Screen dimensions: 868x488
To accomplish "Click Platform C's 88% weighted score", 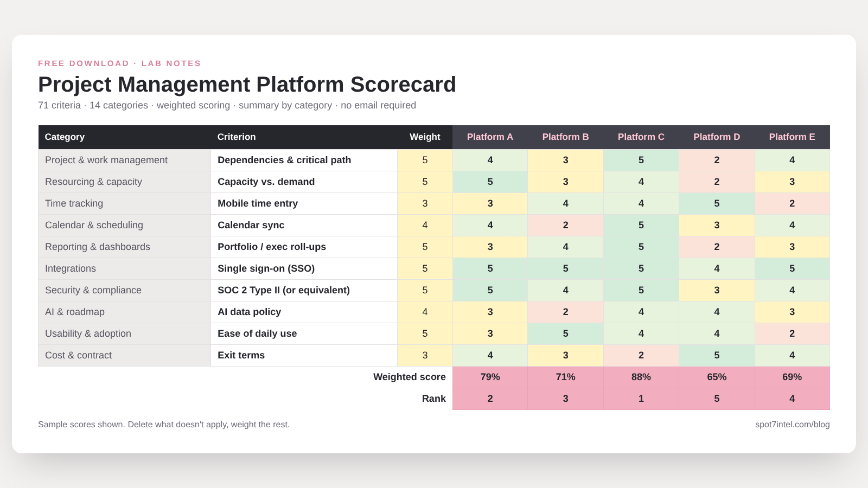I will [641, 377].
